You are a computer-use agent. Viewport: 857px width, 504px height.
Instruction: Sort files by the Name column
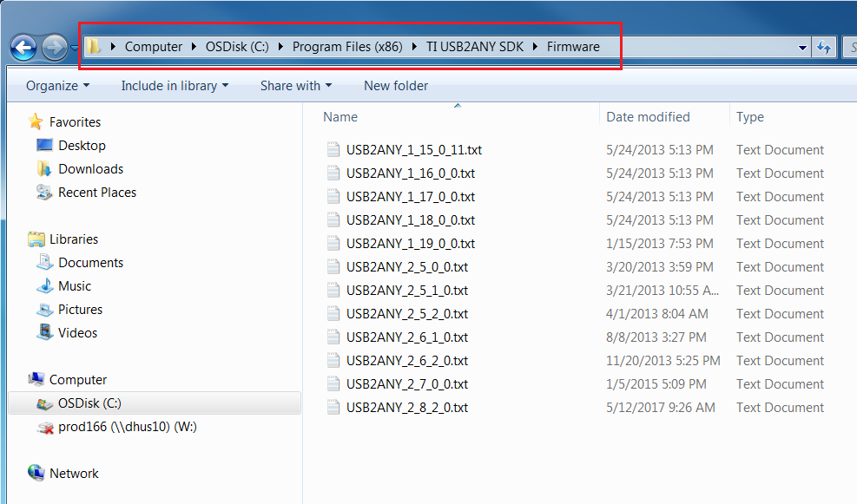pyautogui.click(x=340, y=117)
